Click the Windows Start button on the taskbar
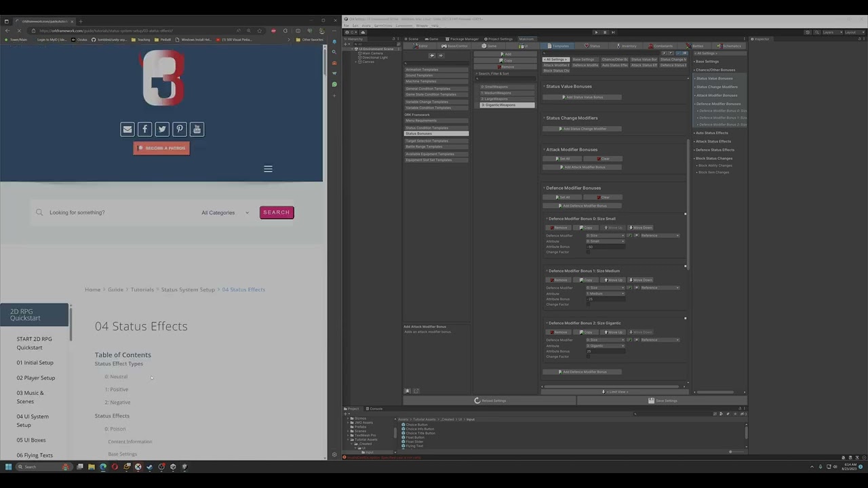 tap(8, 466)
